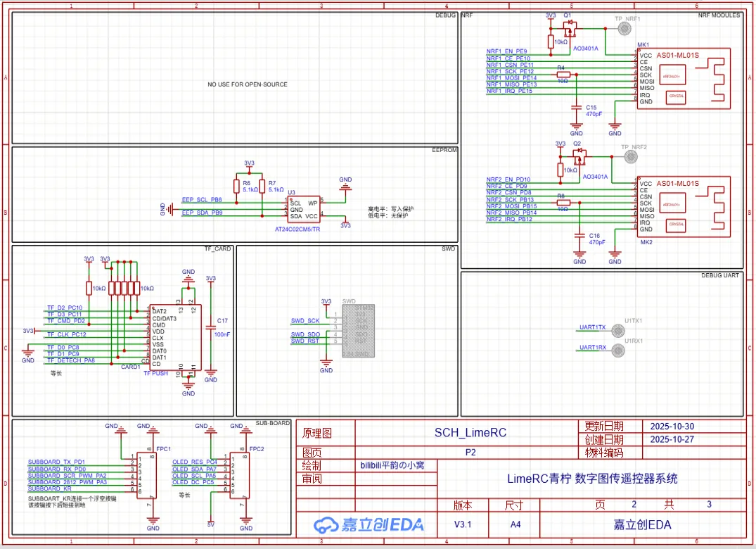Select resistor R6 in EEPROM section
Screen dimensions: 756x549
click(x=237, y=187)
